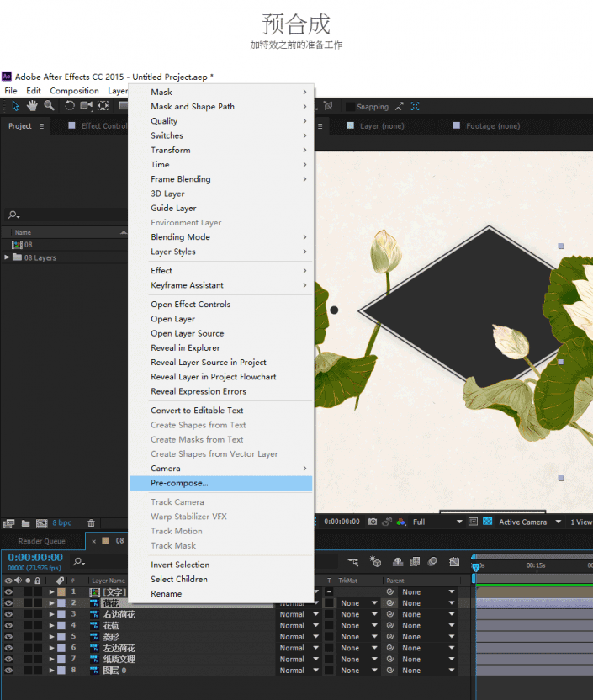
Task: Open the Composition menu in menu bar
Action: click(x=75, y=91)
